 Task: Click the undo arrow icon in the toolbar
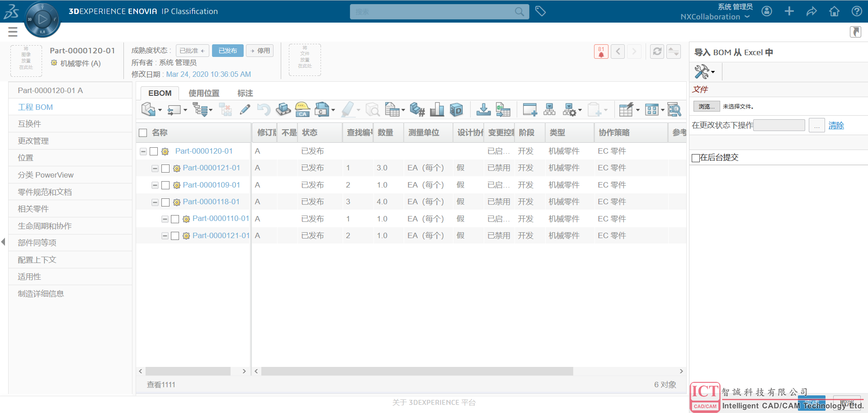pyautogui.click(x=264, y=109)
